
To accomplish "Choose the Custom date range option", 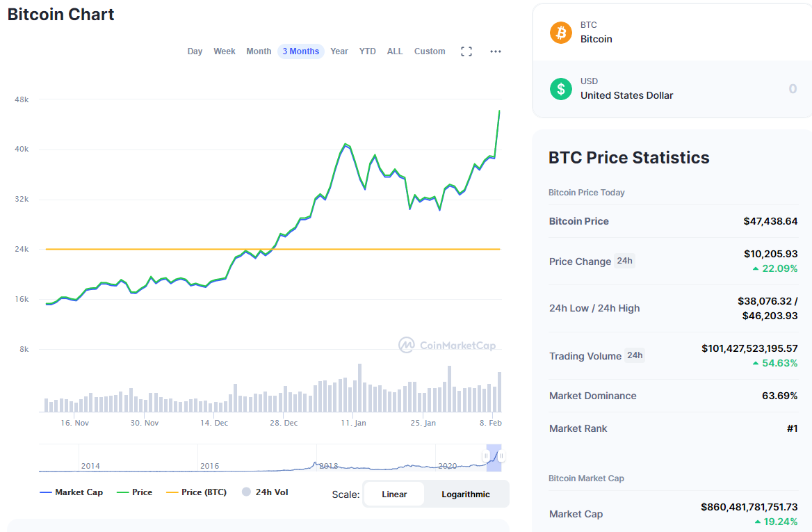I will (430, 51).
